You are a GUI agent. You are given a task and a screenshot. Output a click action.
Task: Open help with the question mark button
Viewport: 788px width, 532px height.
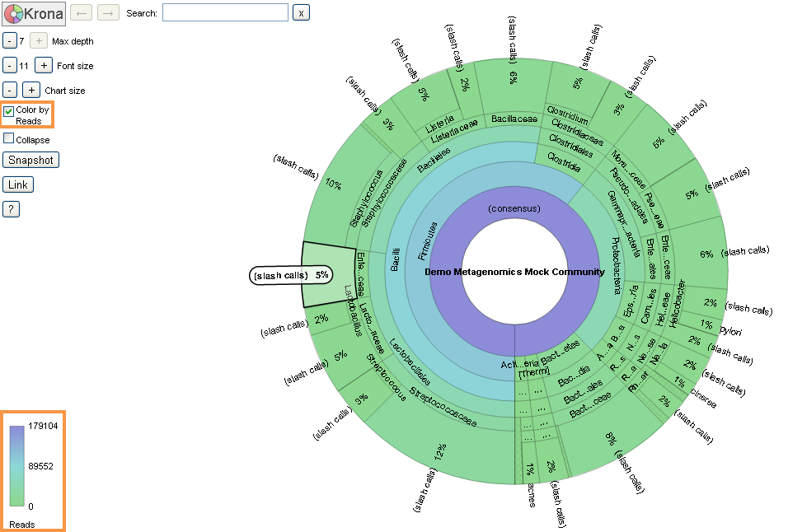[x=11, y=209]
